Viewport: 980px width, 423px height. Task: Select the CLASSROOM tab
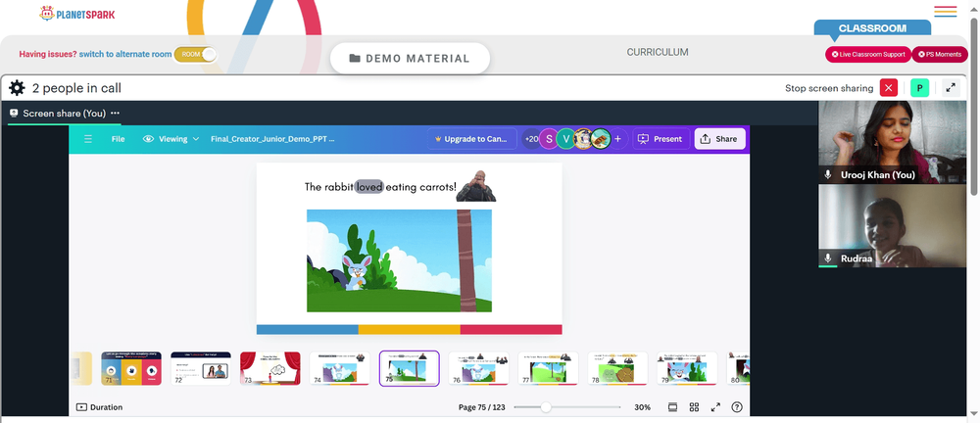tap(872, 28)
